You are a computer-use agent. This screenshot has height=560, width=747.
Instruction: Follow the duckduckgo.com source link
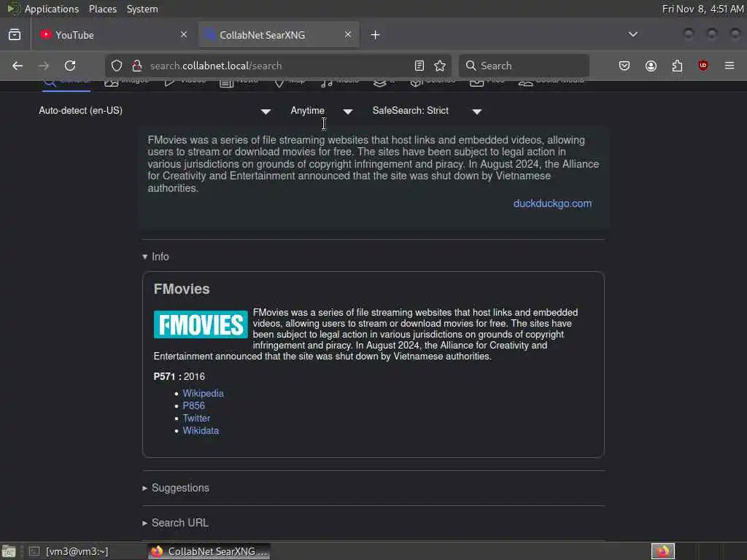(x=553, y=203)
